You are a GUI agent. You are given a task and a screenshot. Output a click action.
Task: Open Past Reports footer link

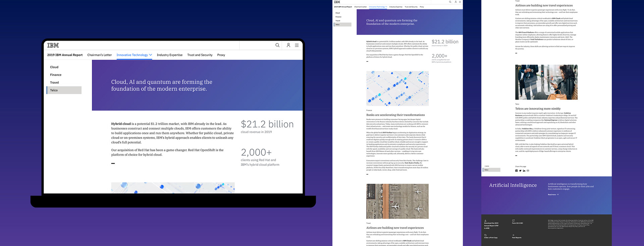[517, 238]
